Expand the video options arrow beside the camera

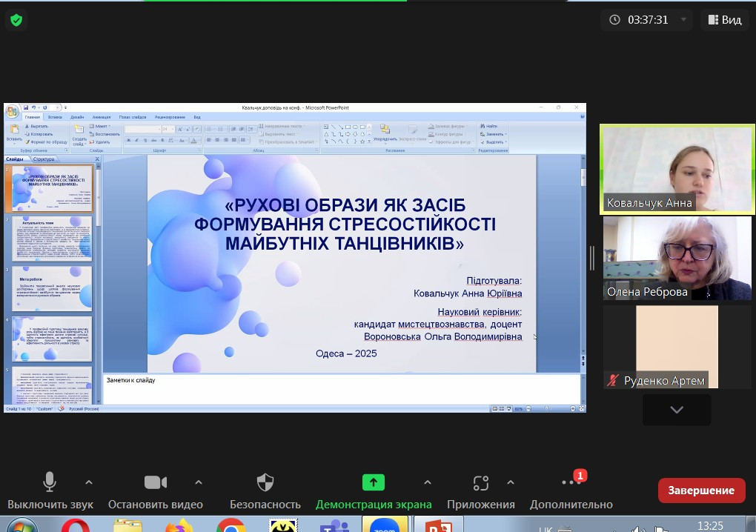coord(198,482)
